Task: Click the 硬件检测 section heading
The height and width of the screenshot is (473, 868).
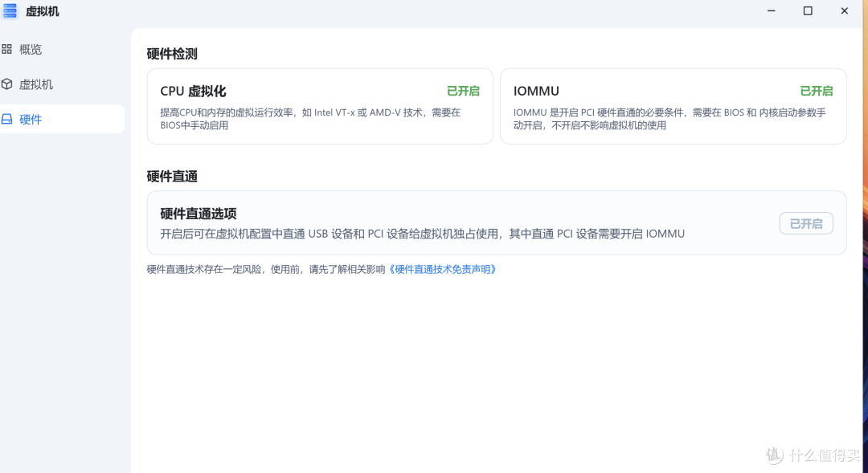Action: click(172, 54)
